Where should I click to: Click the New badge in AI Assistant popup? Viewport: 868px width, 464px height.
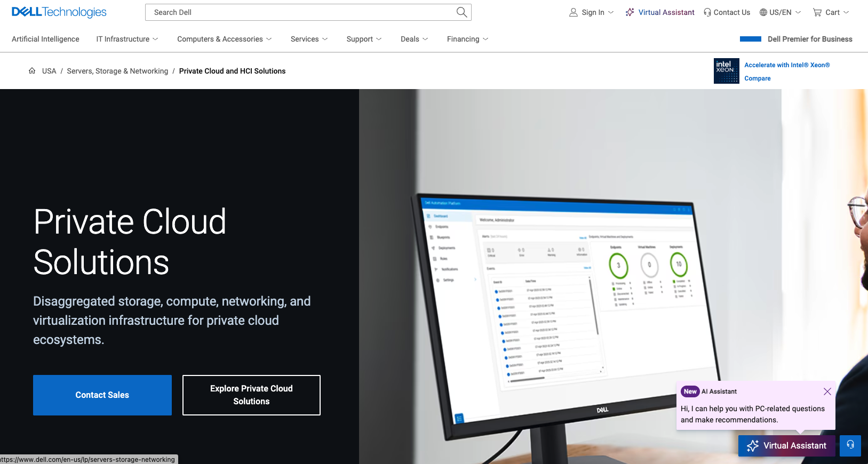(x=690, y=391)
